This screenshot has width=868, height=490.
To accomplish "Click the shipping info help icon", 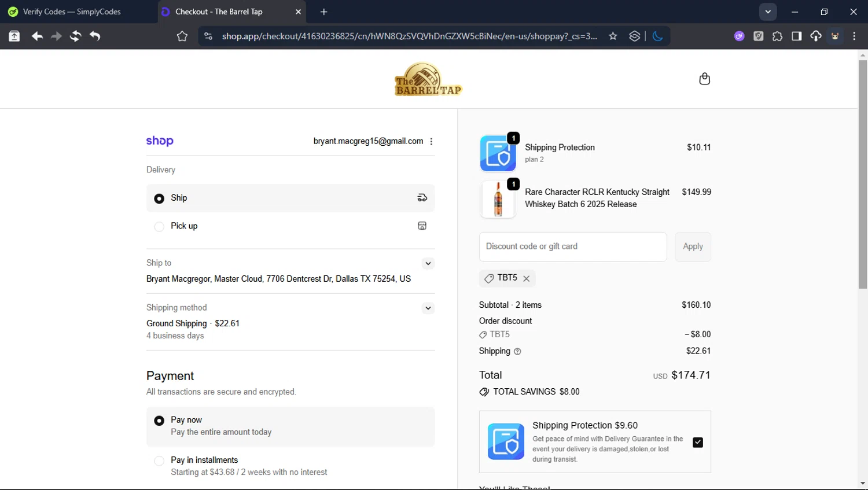I will [517, 351].
